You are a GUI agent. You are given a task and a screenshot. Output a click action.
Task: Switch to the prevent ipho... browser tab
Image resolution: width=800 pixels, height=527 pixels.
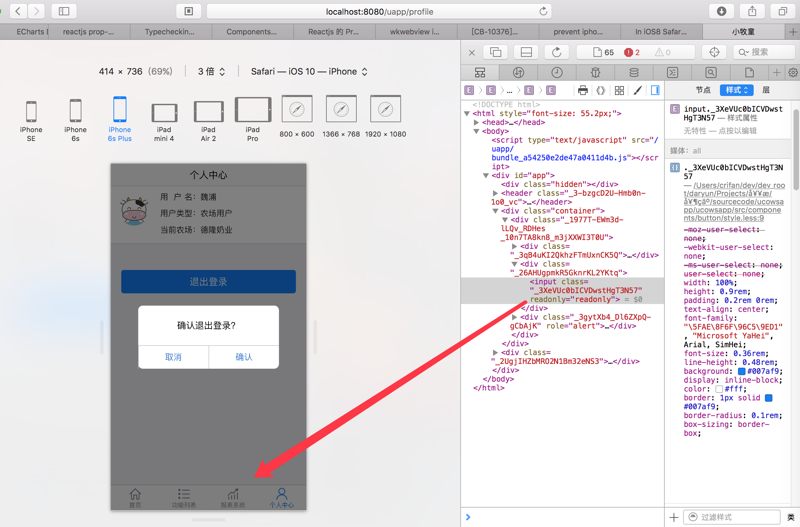click(579, 32)
